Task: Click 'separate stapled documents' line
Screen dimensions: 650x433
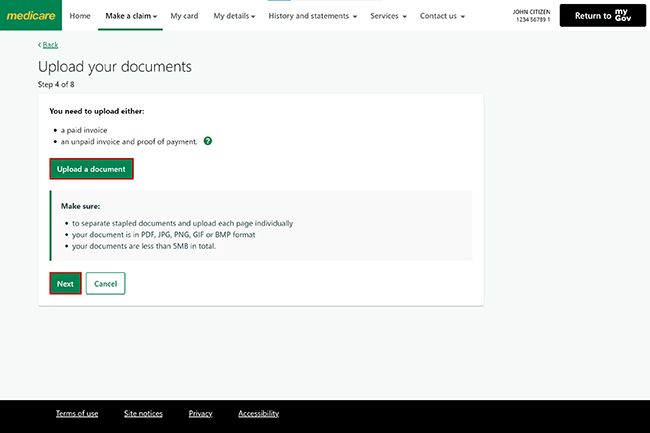Action: click(x=182, y=223)
